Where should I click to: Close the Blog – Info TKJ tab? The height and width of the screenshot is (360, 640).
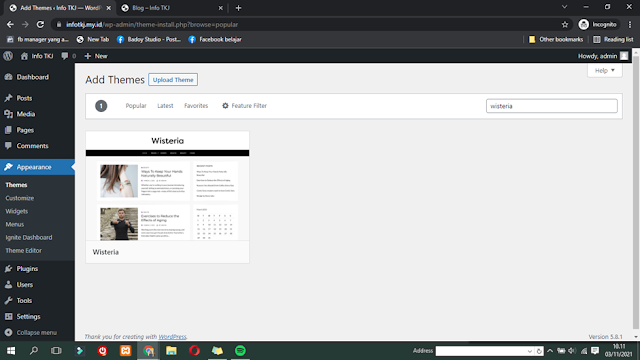pos(220,8)
